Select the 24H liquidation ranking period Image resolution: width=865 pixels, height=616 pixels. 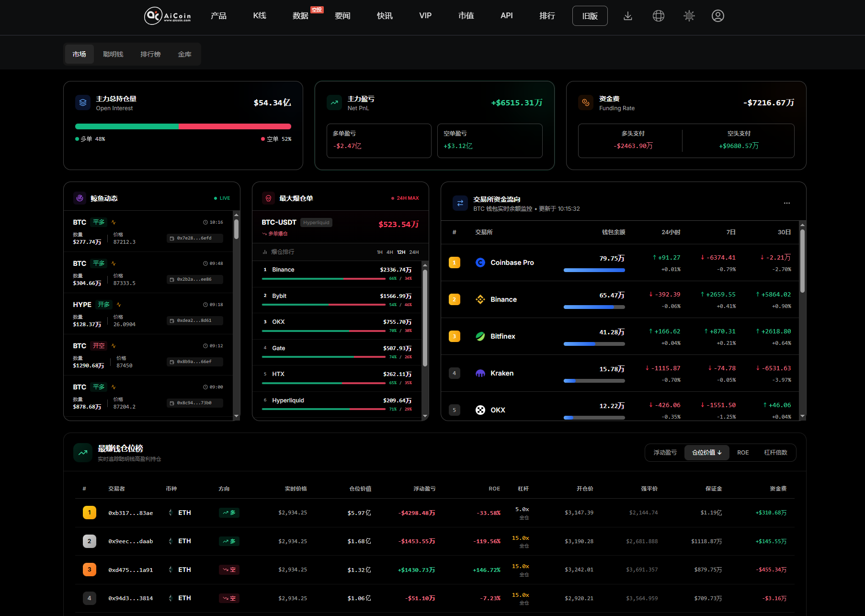pos(414,252)
